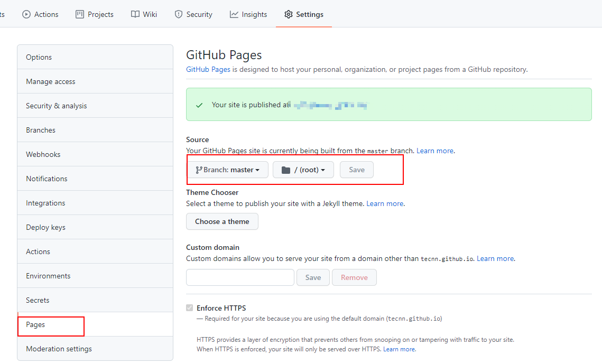Click the Save button for Source

click(x=357, y=170)
